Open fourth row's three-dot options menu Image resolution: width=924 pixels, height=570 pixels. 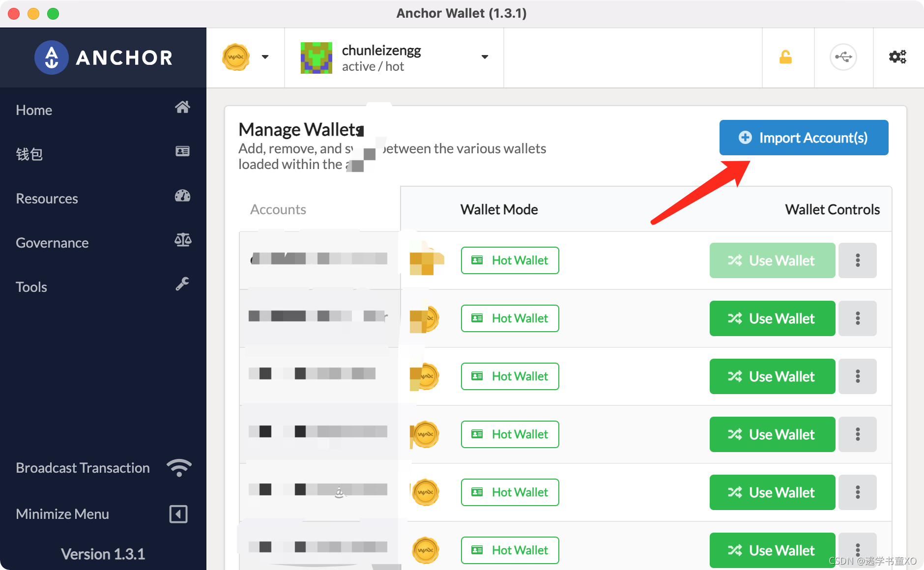coord(858,434)
